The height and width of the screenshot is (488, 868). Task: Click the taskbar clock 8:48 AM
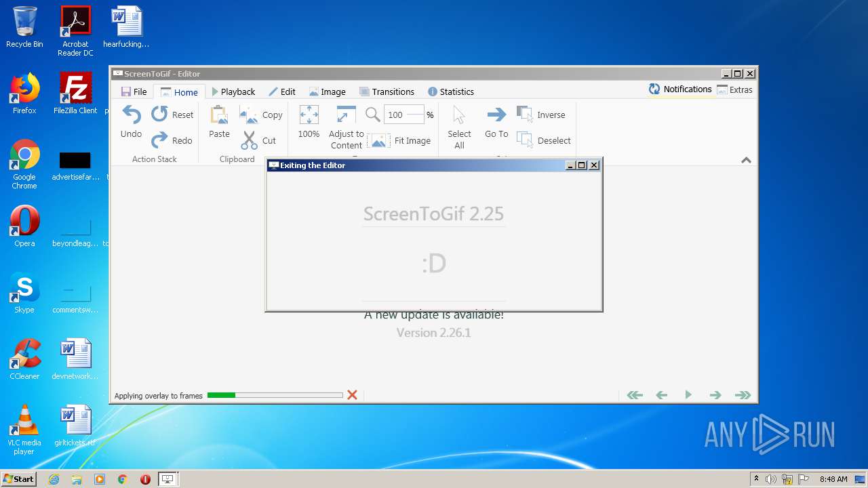(x=833, y=479)
